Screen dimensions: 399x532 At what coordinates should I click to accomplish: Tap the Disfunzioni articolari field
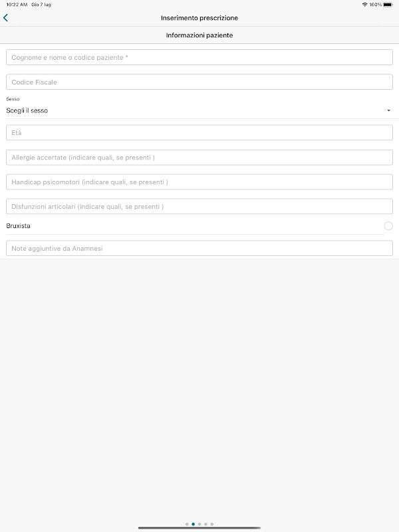tap(199, 206)
